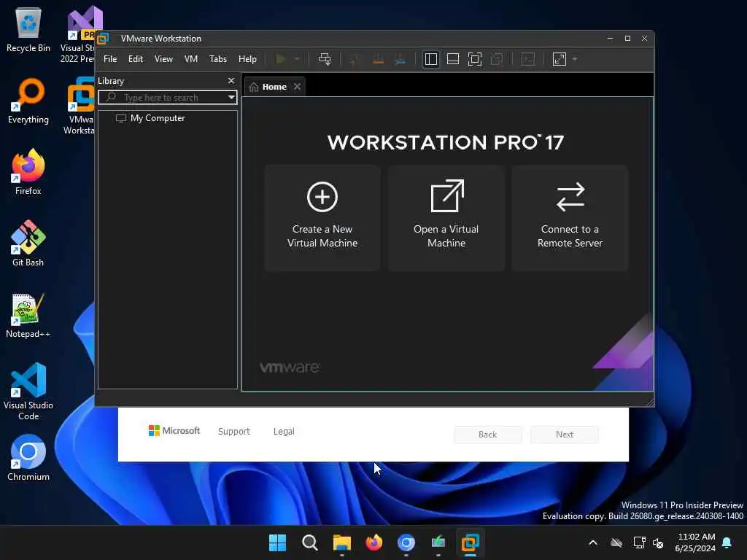Close the Home tab
Image resolution: width=747 pixels, height=560 pixels.
click(x=298, y=87)
